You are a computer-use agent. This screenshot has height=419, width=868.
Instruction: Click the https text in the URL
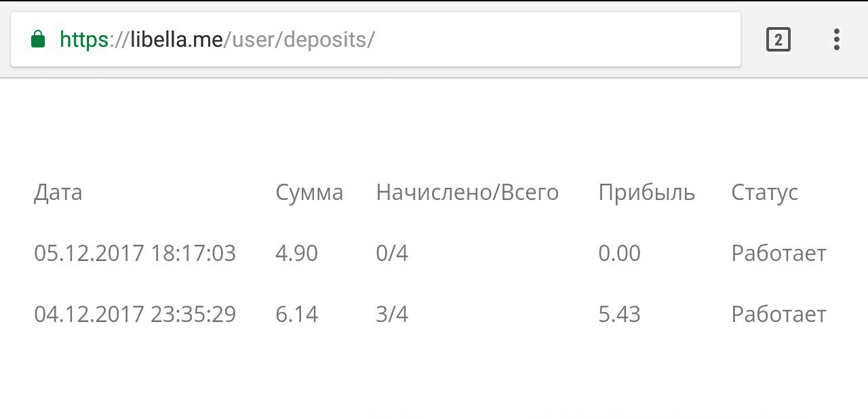click(84, 40)
